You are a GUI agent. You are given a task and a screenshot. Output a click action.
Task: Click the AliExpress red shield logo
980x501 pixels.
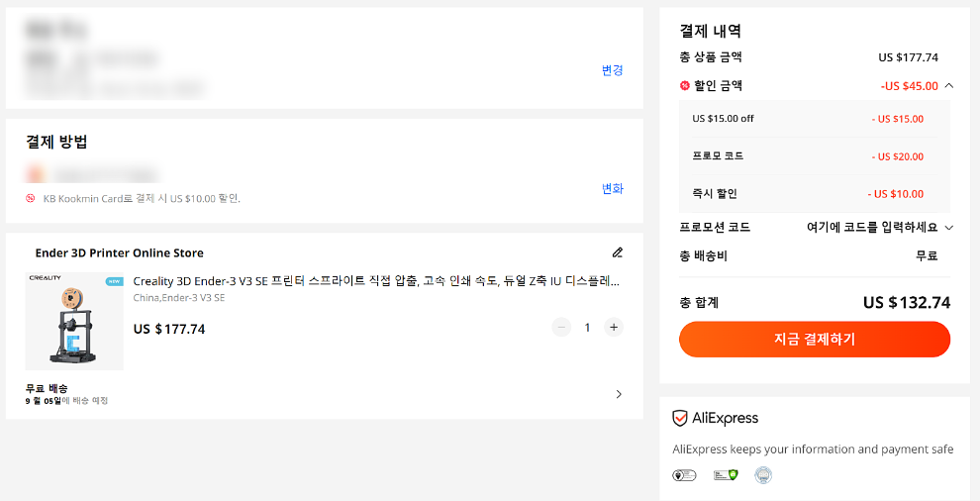pos(679,418)
